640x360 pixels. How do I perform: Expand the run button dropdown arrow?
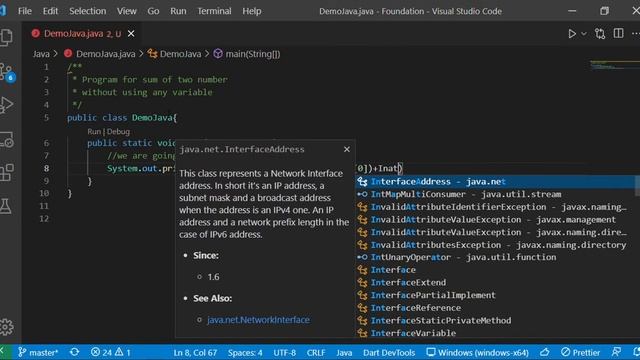584,34
